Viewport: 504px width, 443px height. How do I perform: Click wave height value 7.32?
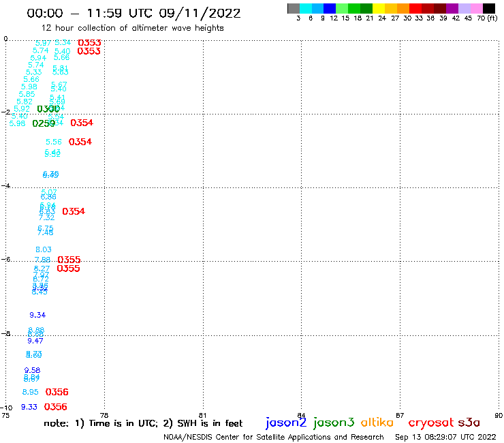pyautogui.click(x=46, y=218)
